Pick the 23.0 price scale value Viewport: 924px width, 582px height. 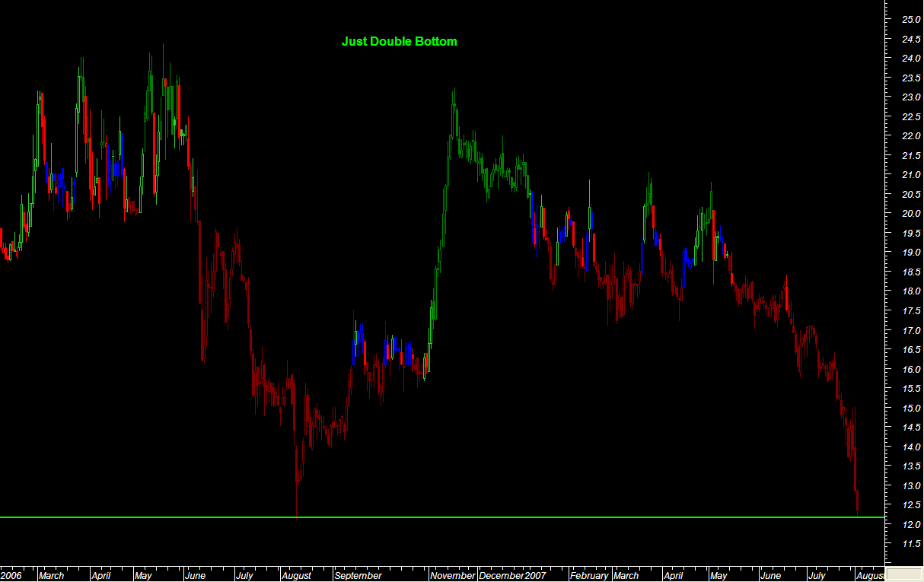[x=912, y=97]
